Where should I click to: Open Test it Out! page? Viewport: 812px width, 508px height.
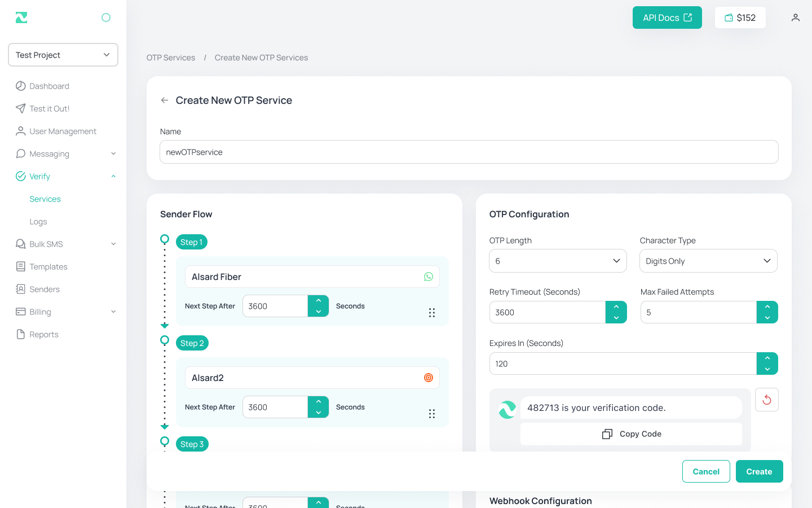[50, 108]
